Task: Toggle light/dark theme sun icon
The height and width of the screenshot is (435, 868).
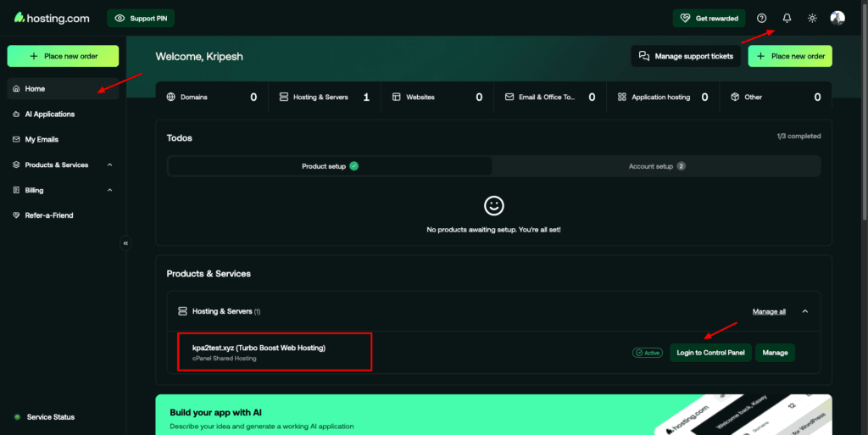Action: pyautogui.click(x=812, y=19)
